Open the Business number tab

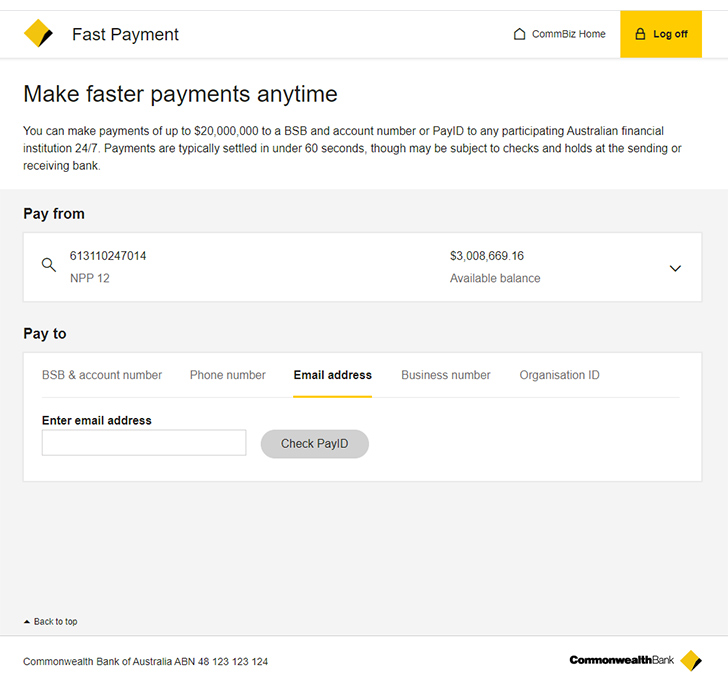(x=446, y=375)
